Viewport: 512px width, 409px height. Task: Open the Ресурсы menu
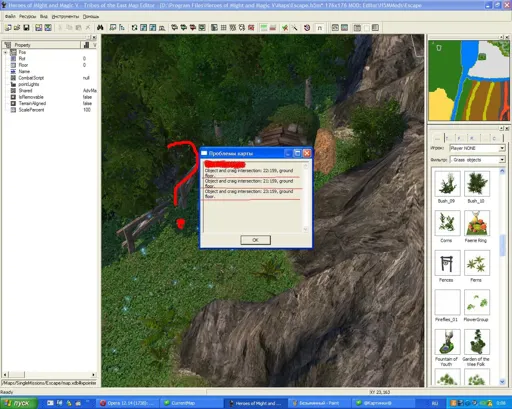point(27,16)
